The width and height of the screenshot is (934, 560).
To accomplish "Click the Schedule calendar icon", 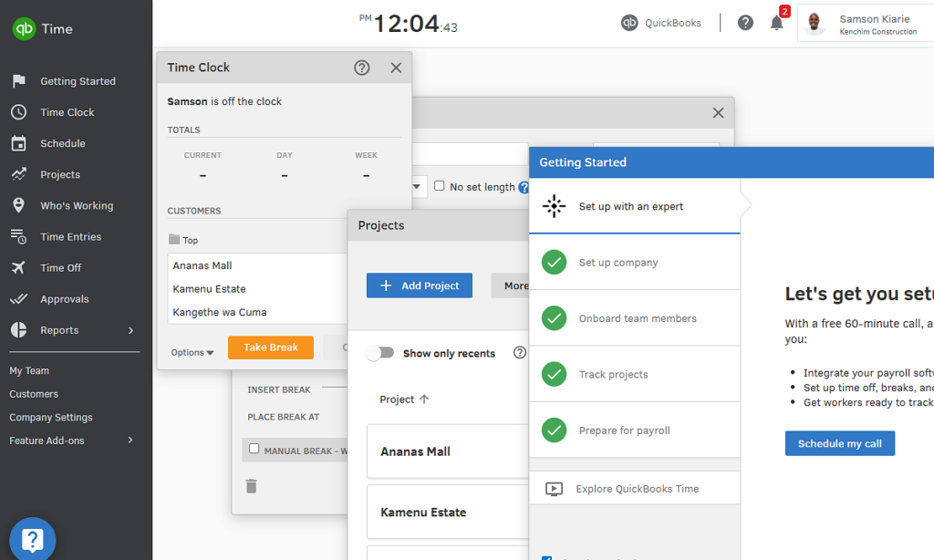I will pyautogui.click(x=19, y=143).
